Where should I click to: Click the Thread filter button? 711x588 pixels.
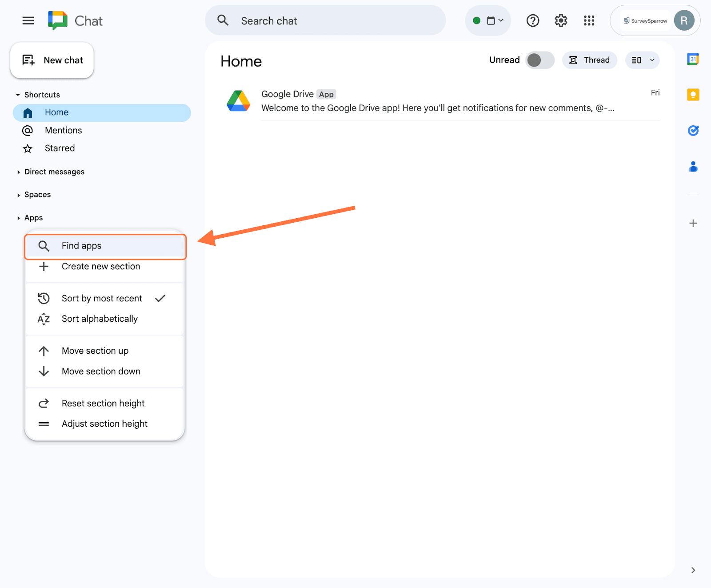pos(589,60)
